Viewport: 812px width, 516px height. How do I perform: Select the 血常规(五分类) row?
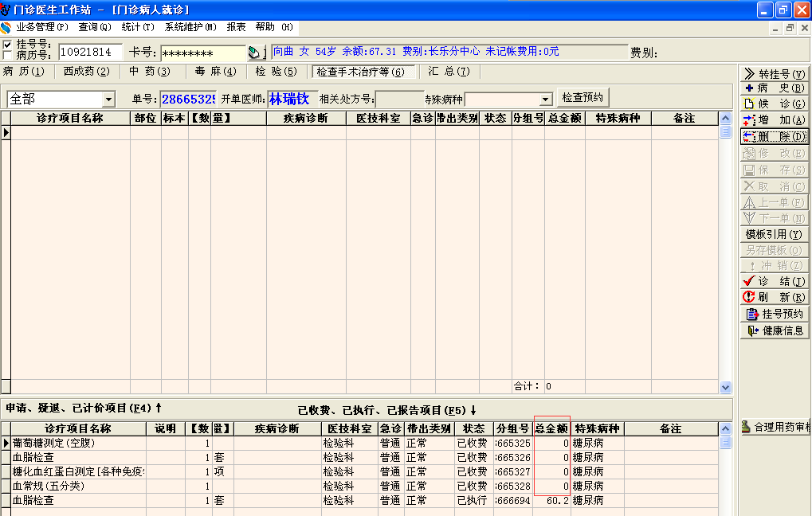(x=359, y=486)
